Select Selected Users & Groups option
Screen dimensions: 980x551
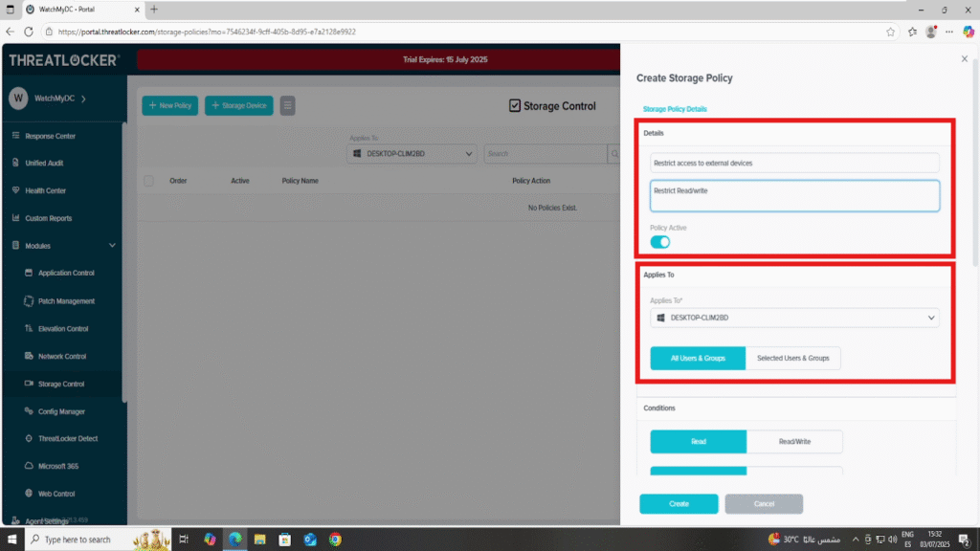click(x=792, y=359)
